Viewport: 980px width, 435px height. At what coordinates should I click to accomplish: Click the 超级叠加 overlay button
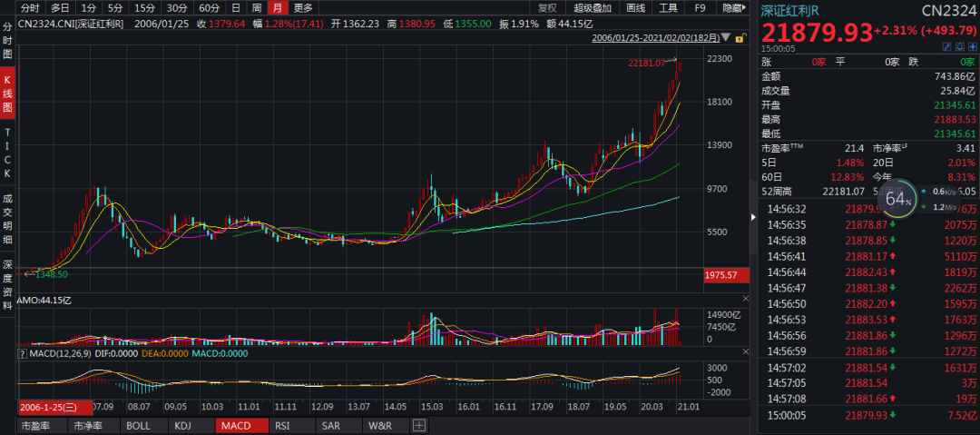pos(593,8)
